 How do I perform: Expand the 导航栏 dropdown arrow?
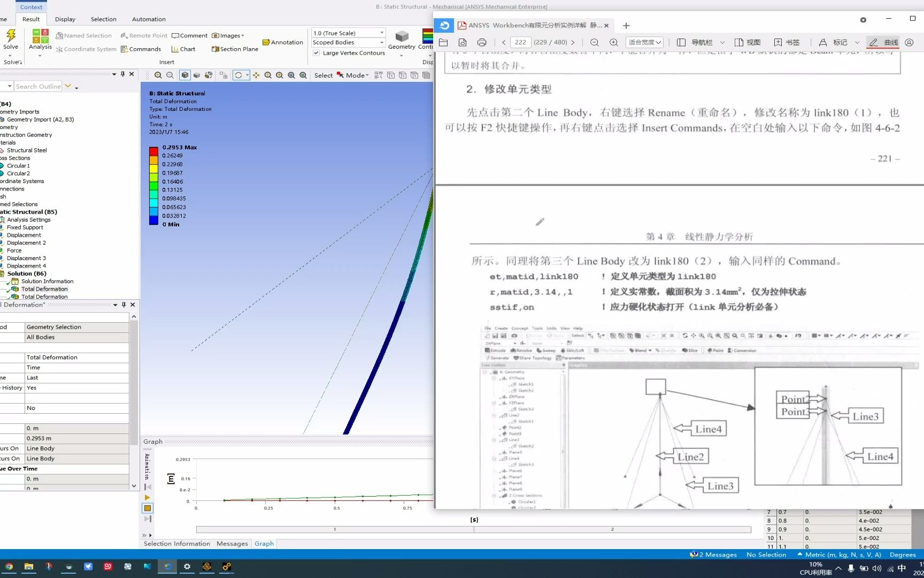click(722, 42)
